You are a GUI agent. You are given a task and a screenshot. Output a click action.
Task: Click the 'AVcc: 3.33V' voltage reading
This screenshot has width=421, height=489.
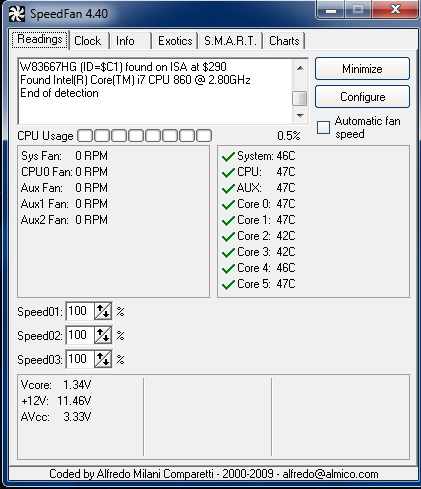pos(56,417)
